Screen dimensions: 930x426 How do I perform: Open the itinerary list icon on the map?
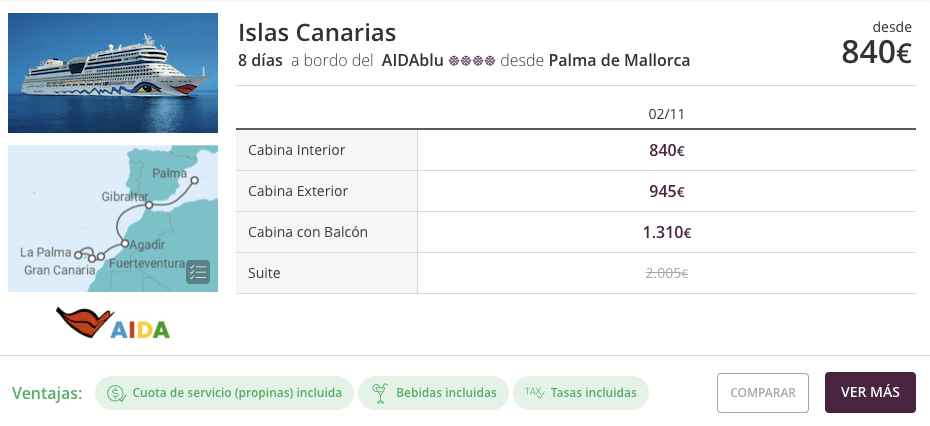(197, 272)
